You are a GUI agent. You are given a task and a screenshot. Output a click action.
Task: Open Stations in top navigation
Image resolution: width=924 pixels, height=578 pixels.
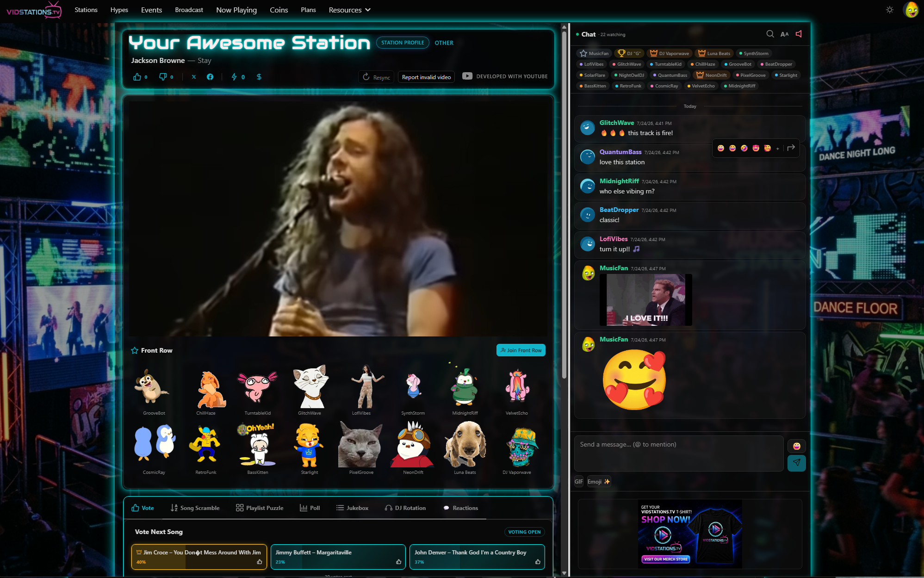[86, 10]
